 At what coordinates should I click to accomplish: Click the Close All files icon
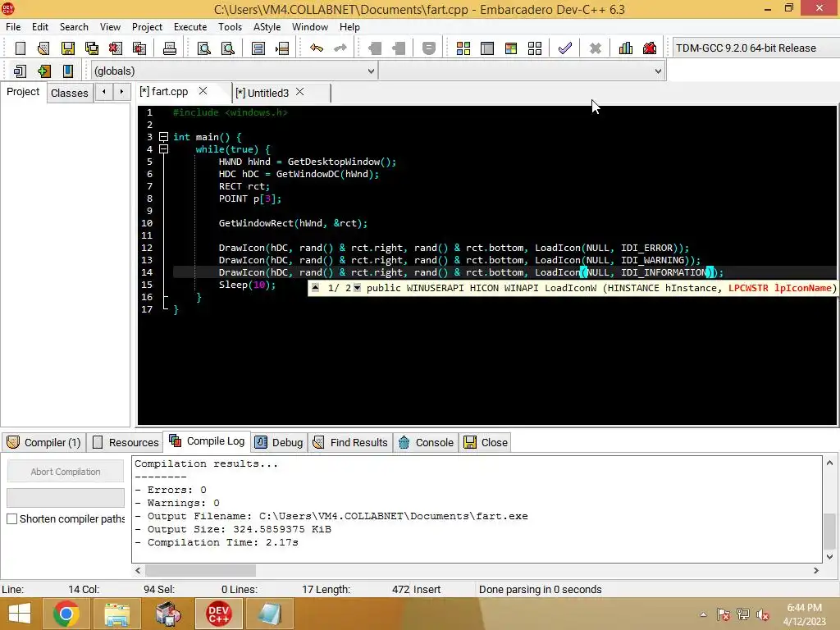click(139, 48)
